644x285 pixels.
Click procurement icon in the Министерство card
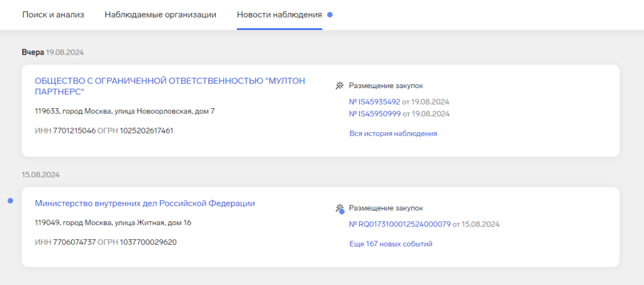click(340, 208)
